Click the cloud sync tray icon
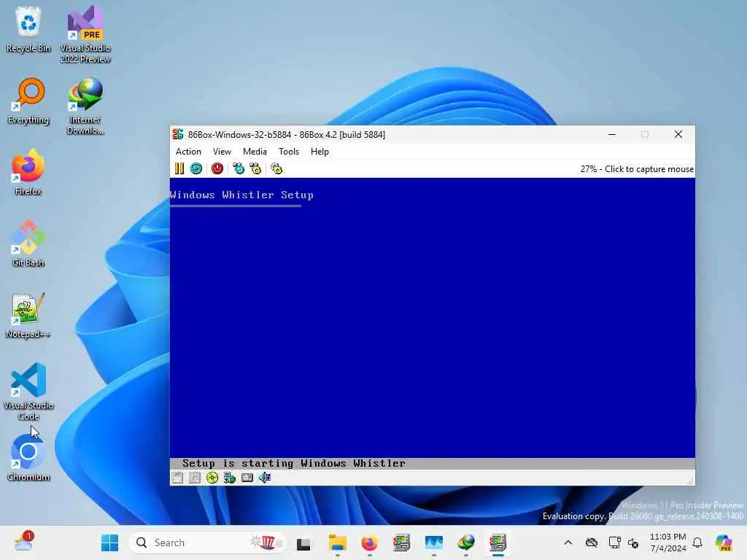The height and width of the screenshot is (560, 747). pyautogui.click(x=592, y=542)
